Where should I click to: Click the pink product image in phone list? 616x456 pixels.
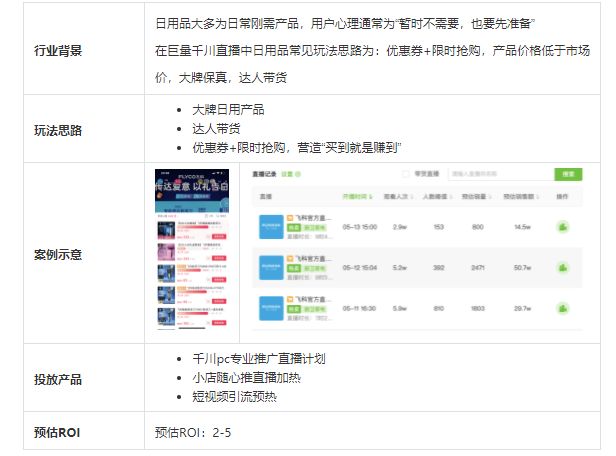click(166, 252)
